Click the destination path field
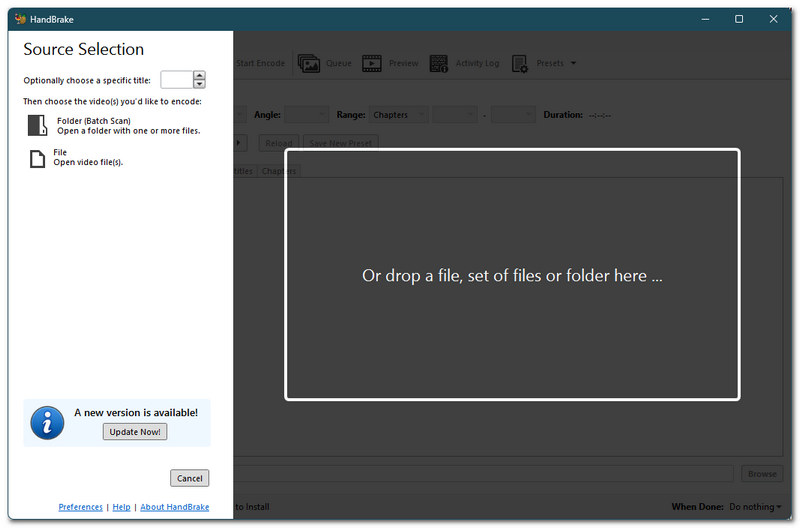 (484, 474)
